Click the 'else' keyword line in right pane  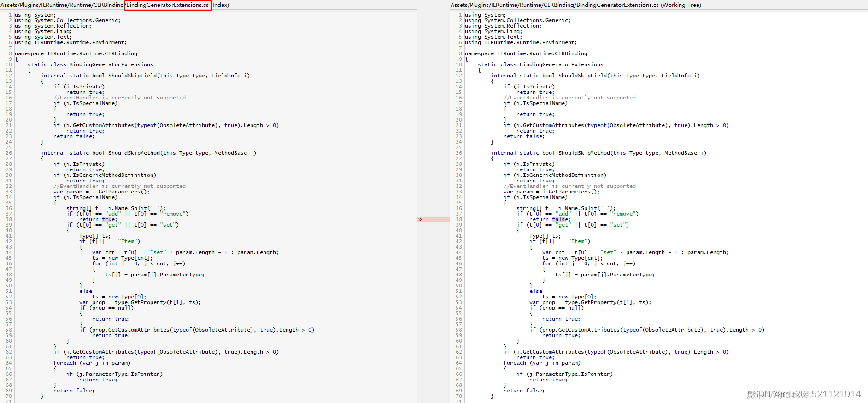(536, 291)
